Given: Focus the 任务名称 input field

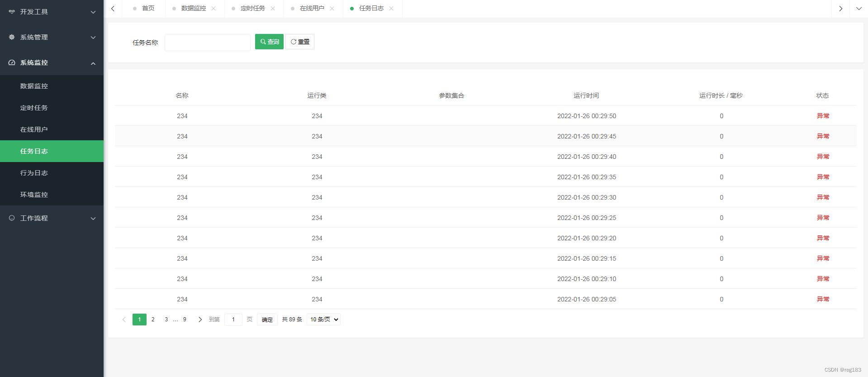Looking at the screenshot, I should tap(208, 43).
